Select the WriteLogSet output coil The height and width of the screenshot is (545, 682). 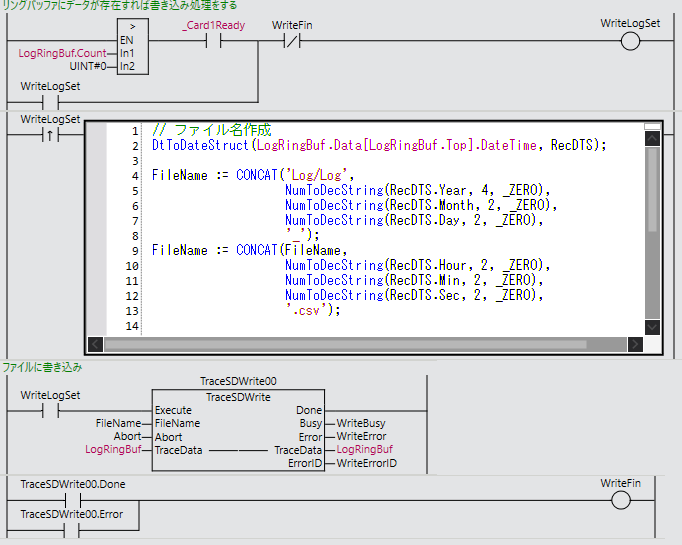click(630, 41)
